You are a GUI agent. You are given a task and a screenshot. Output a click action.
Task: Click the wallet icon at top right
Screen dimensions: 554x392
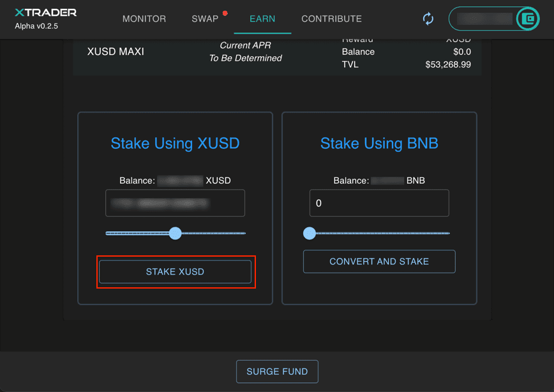[528, 19]
